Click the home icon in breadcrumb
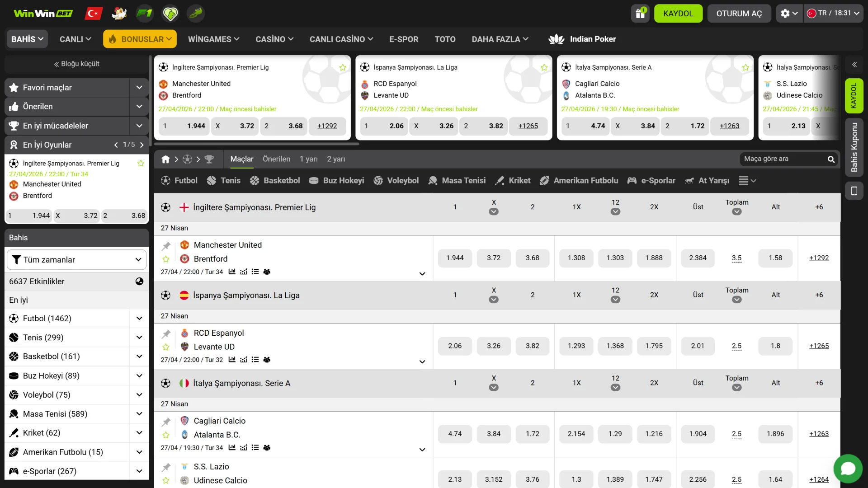868x488 pixels. (165, 159)
